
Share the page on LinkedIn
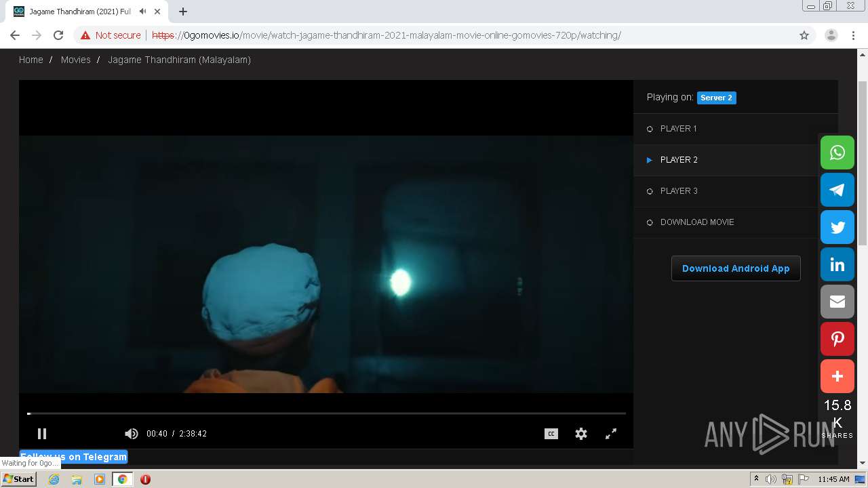click(x=837, y=264)
